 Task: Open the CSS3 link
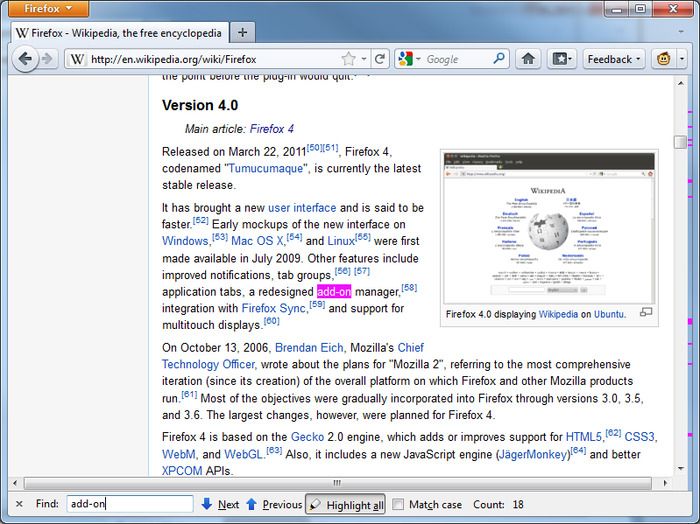point(639,437)
